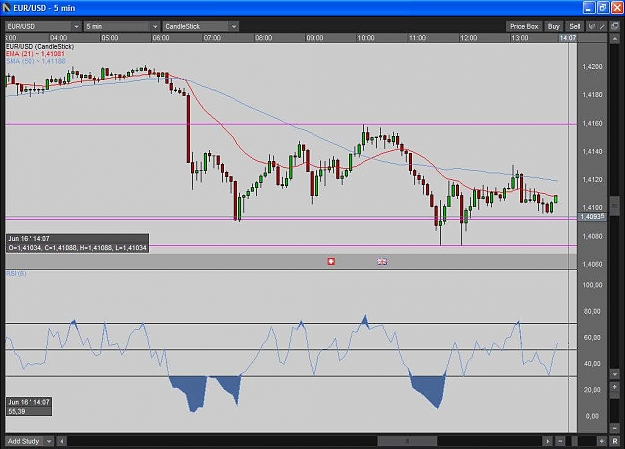Click the 12:00 time axis label

468,38
